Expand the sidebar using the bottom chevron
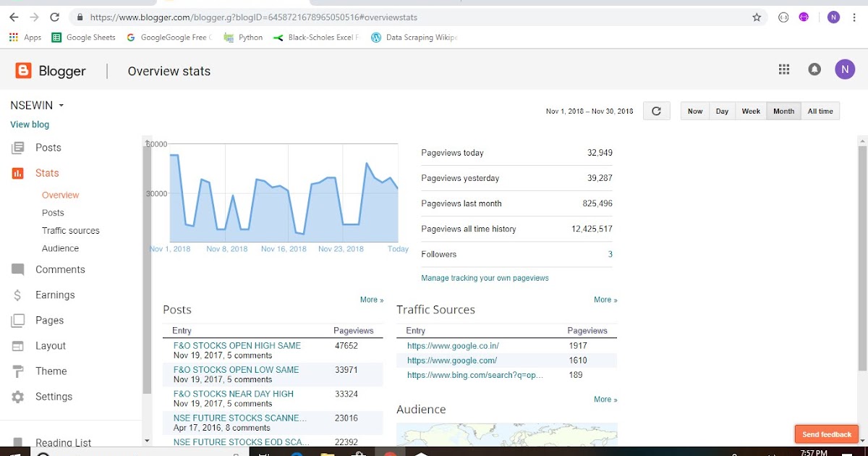The image size is (868, 456). (147, 440)
